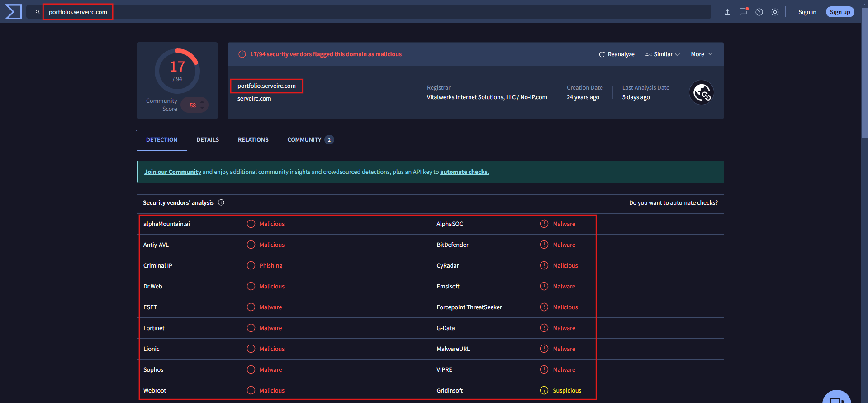Viewport: 868px width, 403px height.
Task: Click the Criminal IP vendor name
Action: [x=158, y=266]
